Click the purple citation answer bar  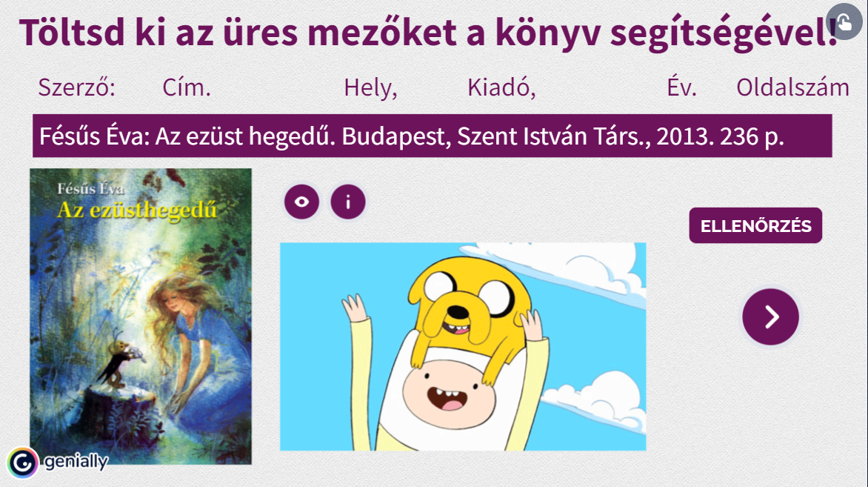pos(433,136)
